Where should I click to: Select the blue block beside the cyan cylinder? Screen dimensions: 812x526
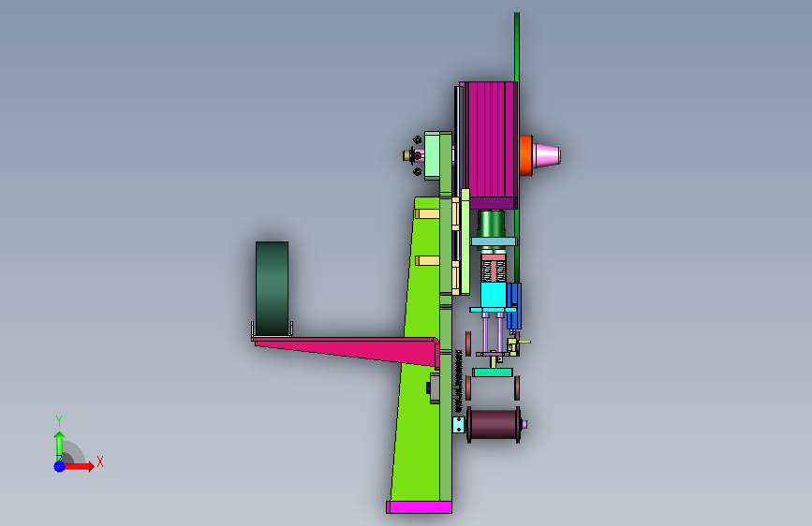(514, 305)
